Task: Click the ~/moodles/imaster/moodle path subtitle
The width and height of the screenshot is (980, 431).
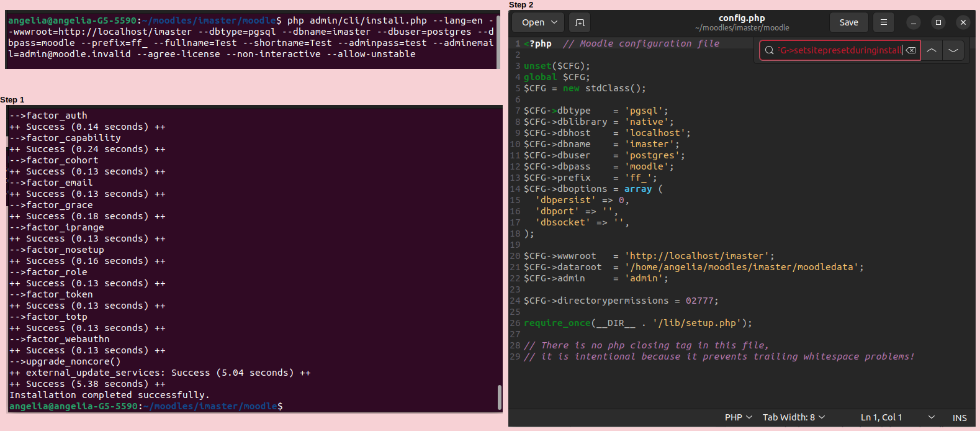Action: click(x=742, y=28)
